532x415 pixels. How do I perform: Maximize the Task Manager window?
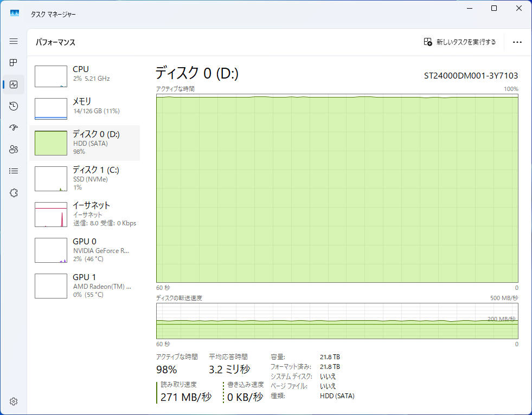(495, 8)
